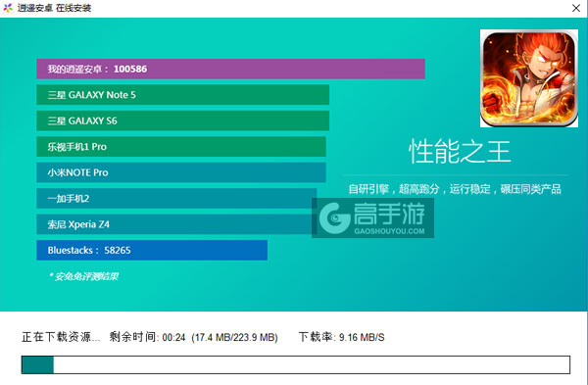Click the 正在下载资源 status text
This screenshot has width=588, height=385.
click(x=61, y=337)
